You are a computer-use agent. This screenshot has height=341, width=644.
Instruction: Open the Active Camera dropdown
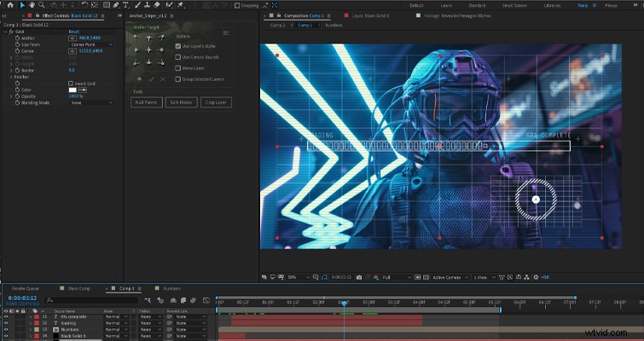click(450, 277)
